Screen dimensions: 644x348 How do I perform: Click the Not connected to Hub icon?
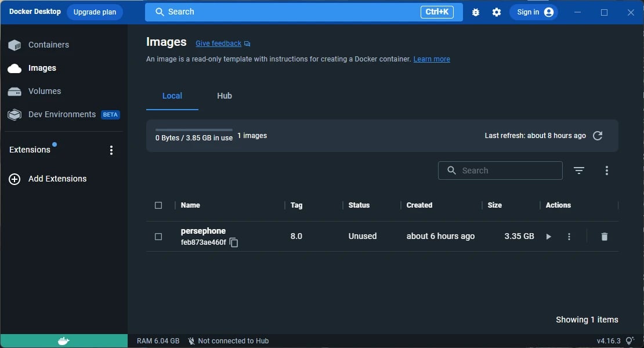tap(191, 341)
